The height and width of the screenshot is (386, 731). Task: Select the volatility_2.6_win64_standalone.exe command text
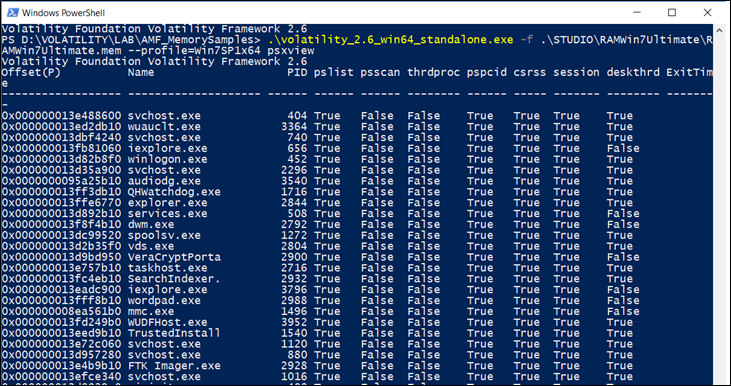click(390, 40)
